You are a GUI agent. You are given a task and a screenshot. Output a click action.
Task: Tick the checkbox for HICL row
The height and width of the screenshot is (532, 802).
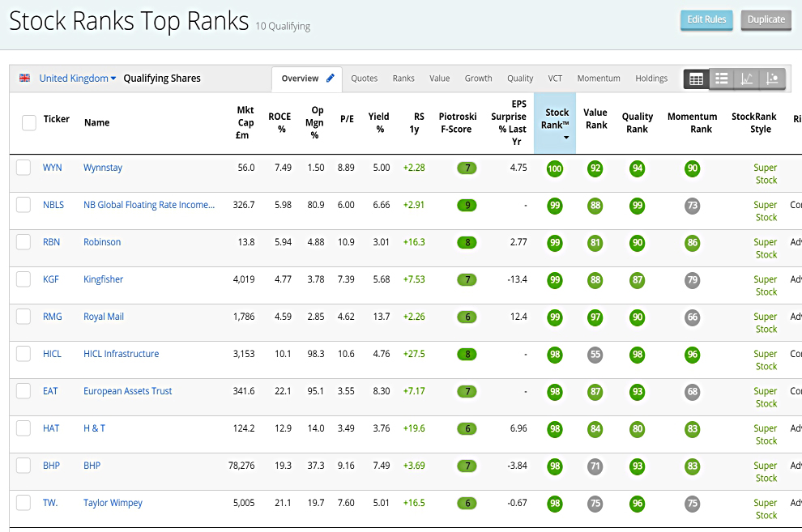coord(23,354)
